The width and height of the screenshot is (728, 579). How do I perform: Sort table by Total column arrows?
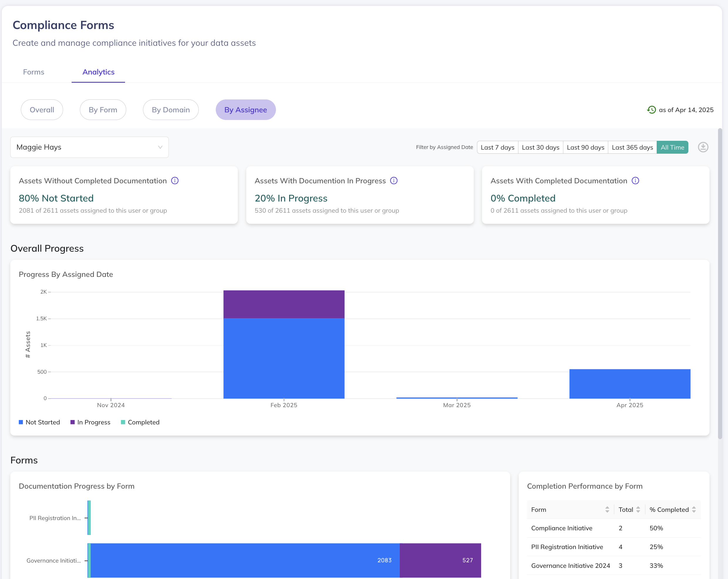coord(638,509)
